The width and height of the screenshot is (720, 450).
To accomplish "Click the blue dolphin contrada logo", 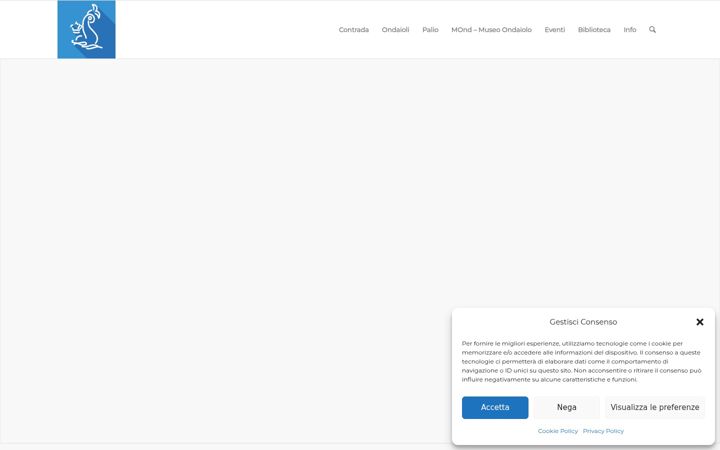I will click(86, 29).
